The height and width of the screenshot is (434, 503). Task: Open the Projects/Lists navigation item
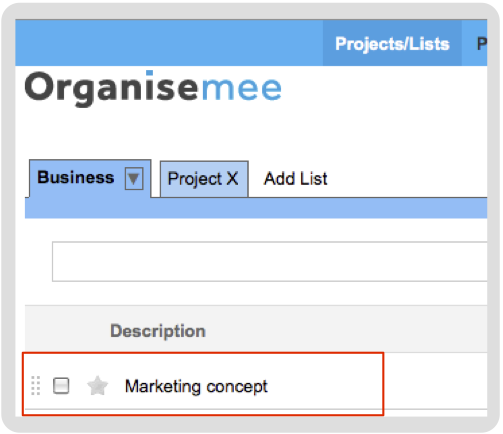pyautogui.click(x=392, y=43)
